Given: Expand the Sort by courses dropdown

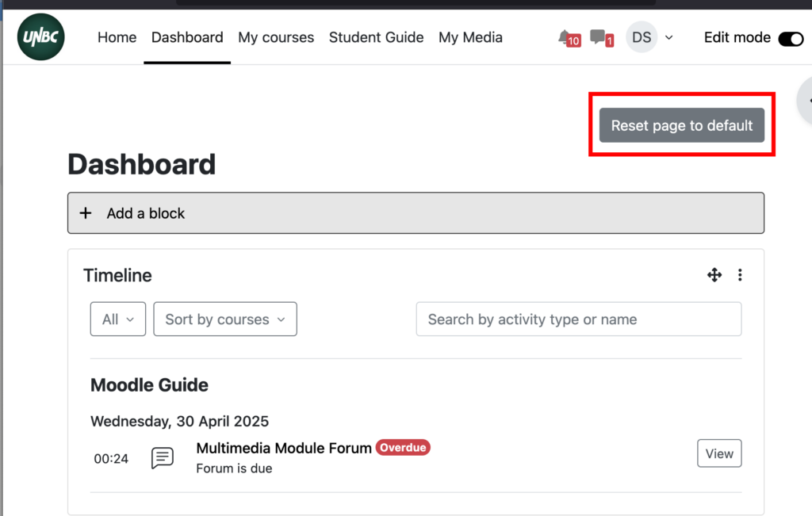Looking at the screenshot, I should [224, 319].
